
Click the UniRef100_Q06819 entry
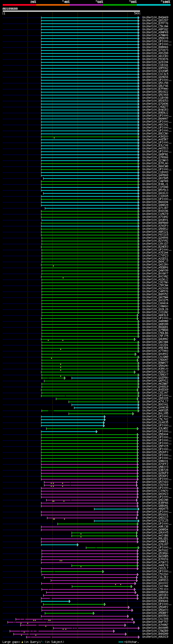point(155,387)
